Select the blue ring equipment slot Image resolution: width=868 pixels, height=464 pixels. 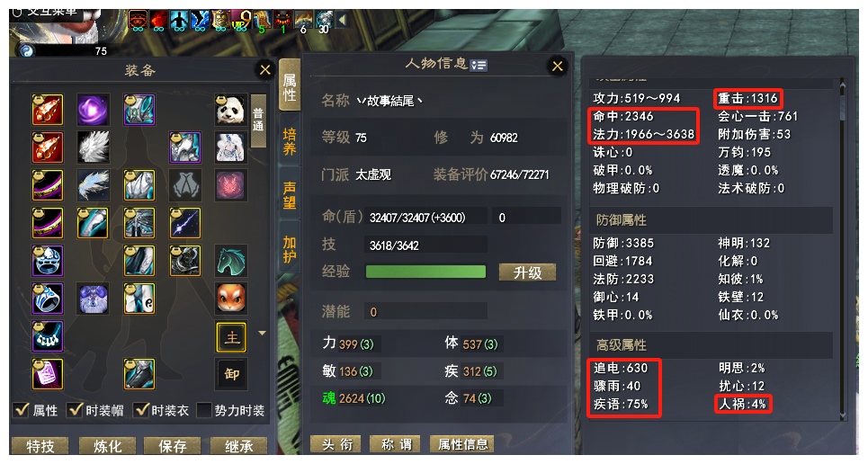(48, 299)
